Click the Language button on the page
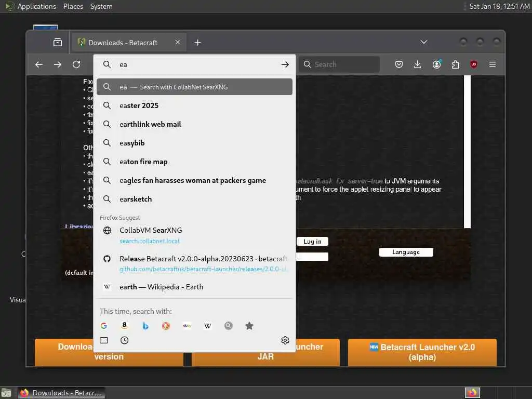This screenshot has height=399, width=532. [x=406, y=252]
